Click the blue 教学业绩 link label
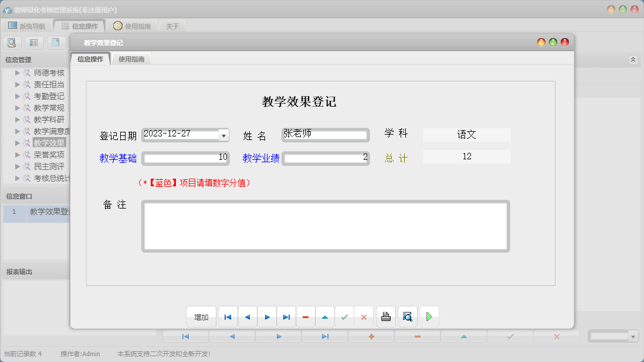The height and width of the screenshot is (362, 644). tap(260, 158)
